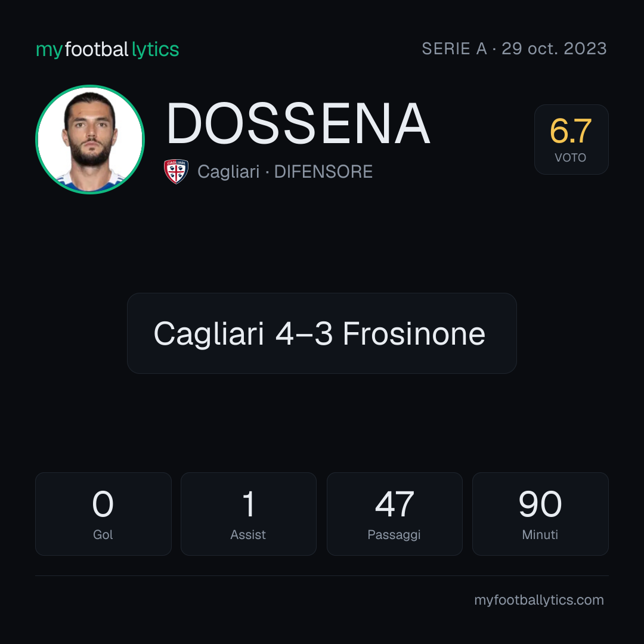This screenshot has width=644, height=644.
Task: Select the 1 Assist stat tile
Action: (x=249, y=514)
